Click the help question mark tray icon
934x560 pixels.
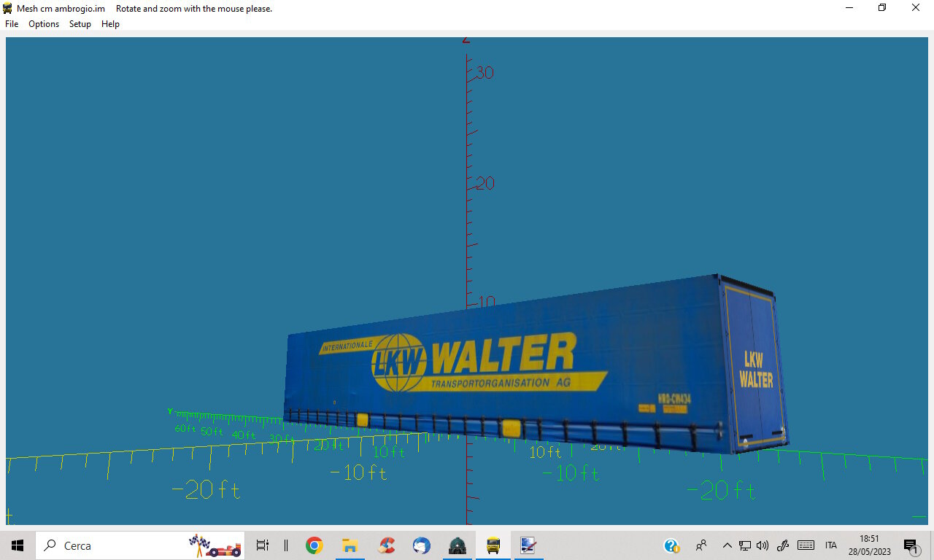672,545
